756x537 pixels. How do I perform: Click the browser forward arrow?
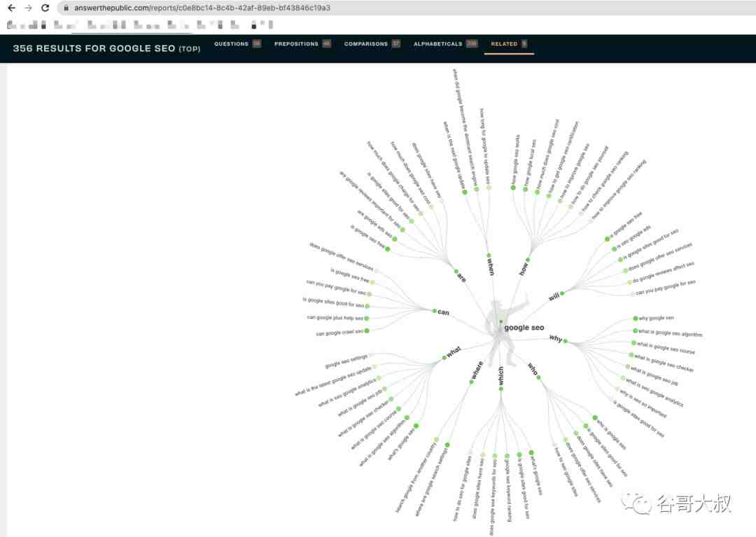coord(28,8)
